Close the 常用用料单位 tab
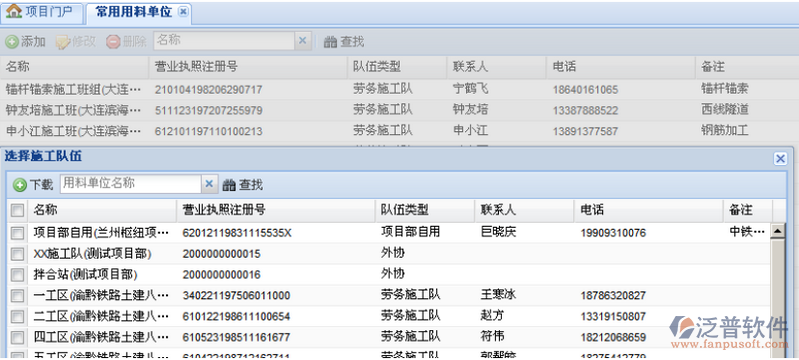This screenshot has height=360, width=799. [183, 12]
